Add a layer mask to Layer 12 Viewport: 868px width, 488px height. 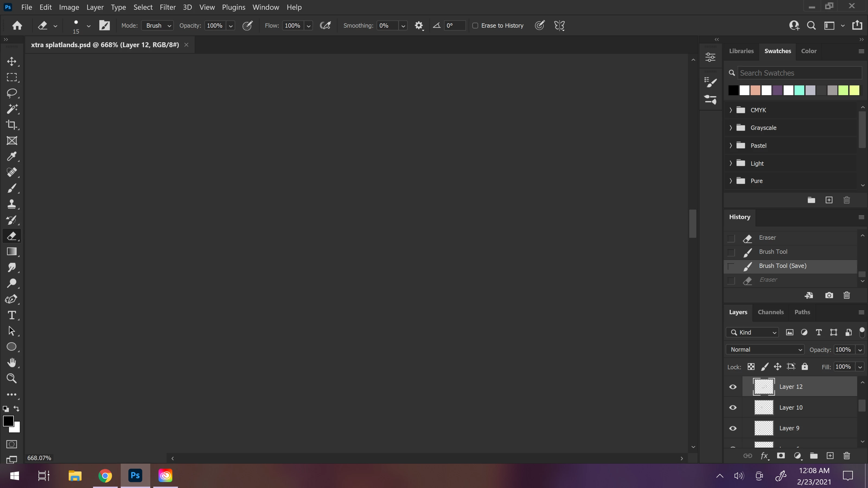point(781,456)
